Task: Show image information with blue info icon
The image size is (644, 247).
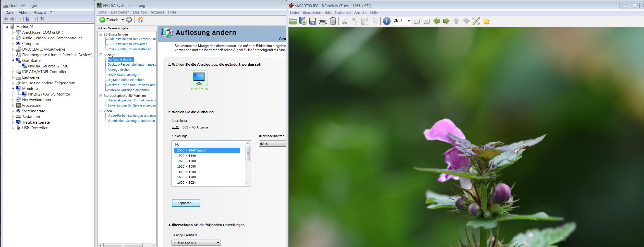Action: coord(386,21)
